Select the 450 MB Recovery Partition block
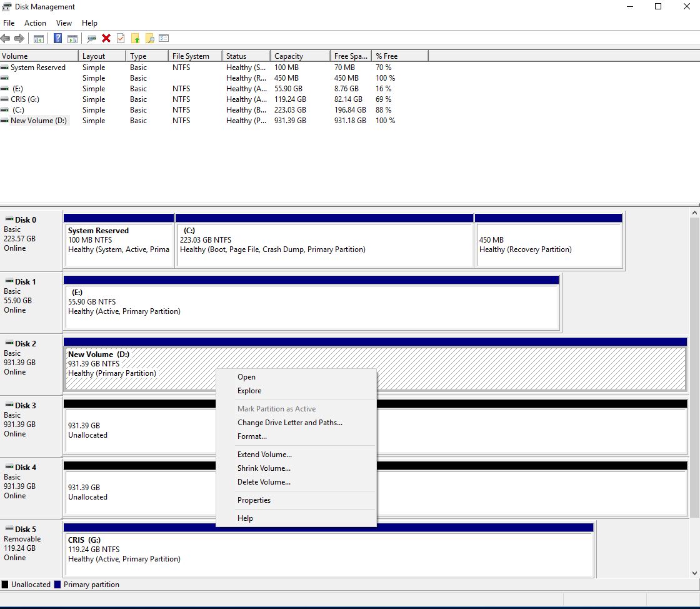This screenshot has height=609, width=700. click(x=549, y=241)
